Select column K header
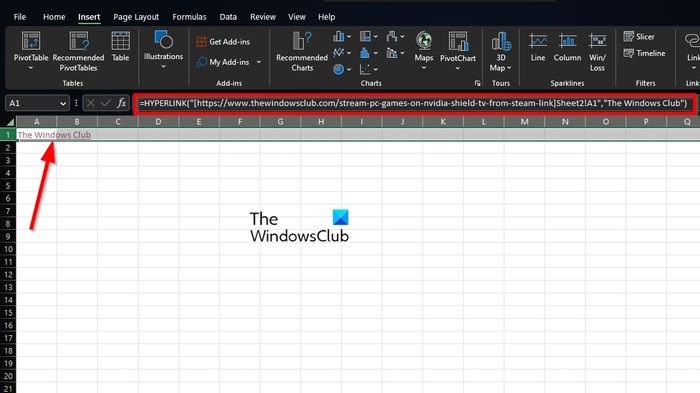The image size is (700, 393). [442, 121]
